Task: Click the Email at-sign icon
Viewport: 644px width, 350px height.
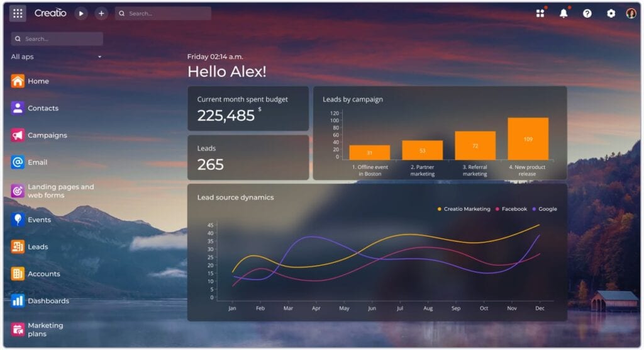Action: point(18,162)
